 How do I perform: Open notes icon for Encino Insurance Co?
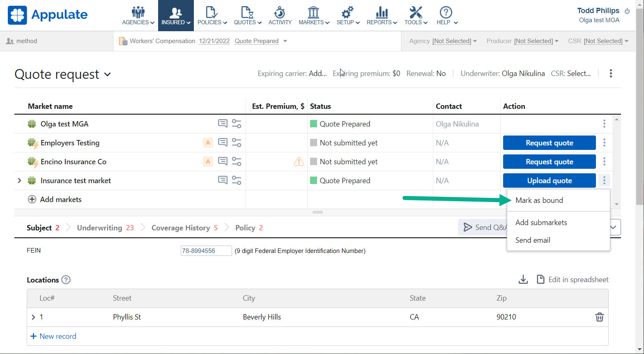click(x=223, y=161)
